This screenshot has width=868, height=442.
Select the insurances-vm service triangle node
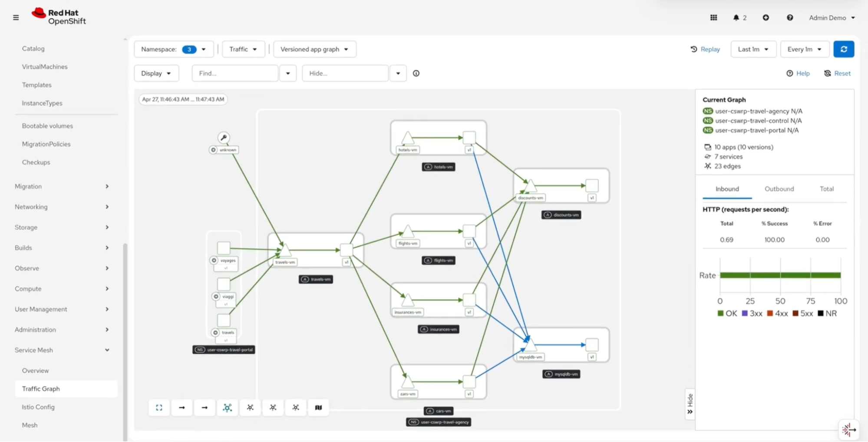tap(407, 300)
